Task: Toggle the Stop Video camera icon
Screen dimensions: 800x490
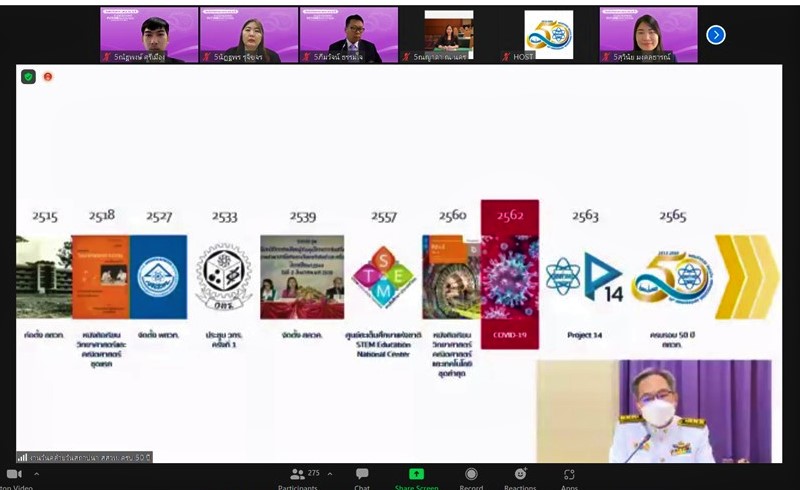Action: [x=14, y=474]
